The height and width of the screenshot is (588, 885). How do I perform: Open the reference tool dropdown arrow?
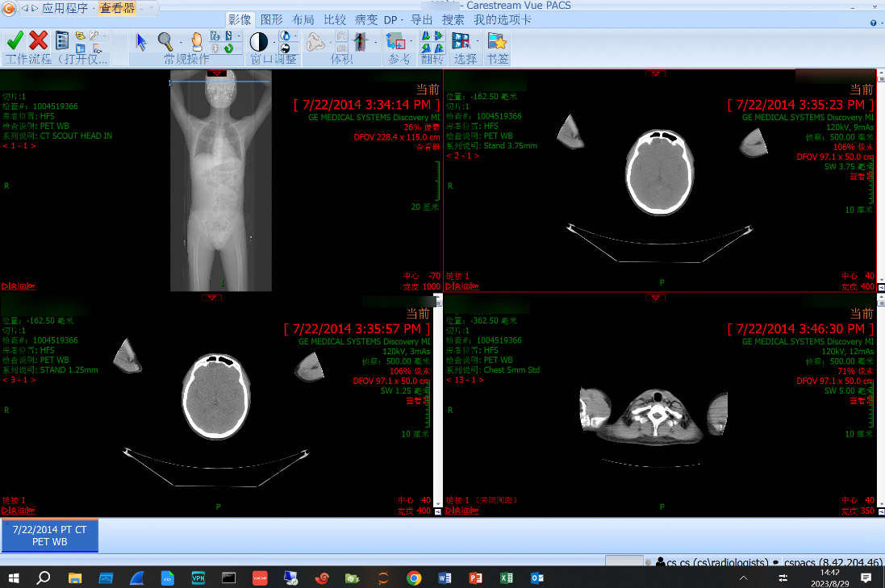411,41
